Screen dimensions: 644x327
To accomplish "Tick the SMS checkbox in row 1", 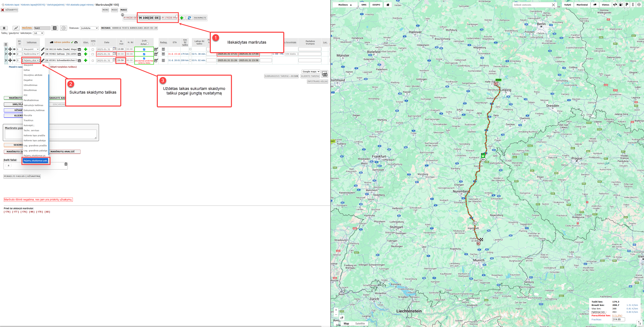I will pyautogui.click(x=93, y=49).
